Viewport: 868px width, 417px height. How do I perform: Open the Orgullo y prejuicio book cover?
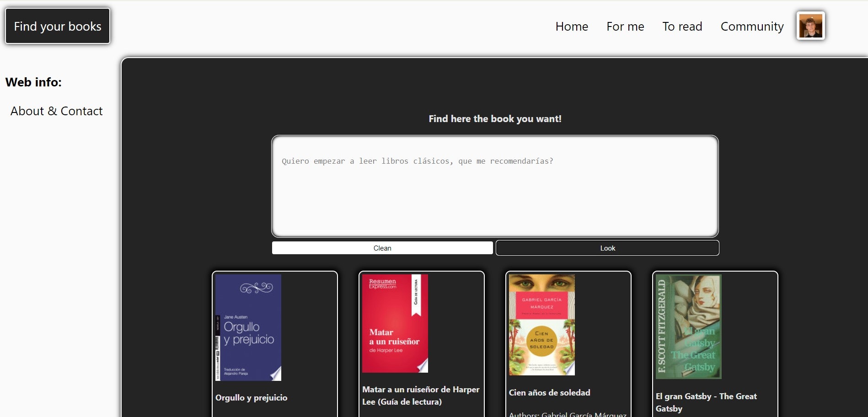click(x=248, y=327)
